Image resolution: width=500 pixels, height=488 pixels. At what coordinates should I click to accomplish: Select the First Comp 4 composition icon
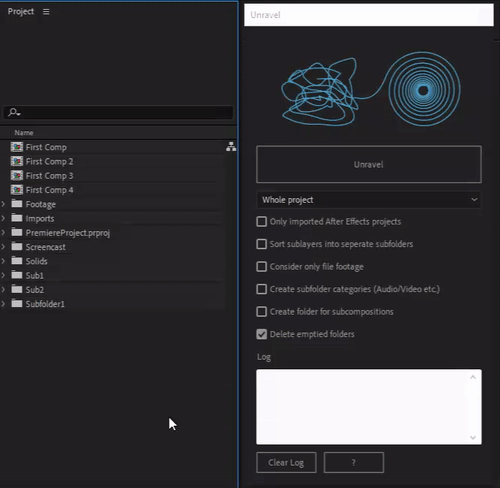click(x=17, y=190)
